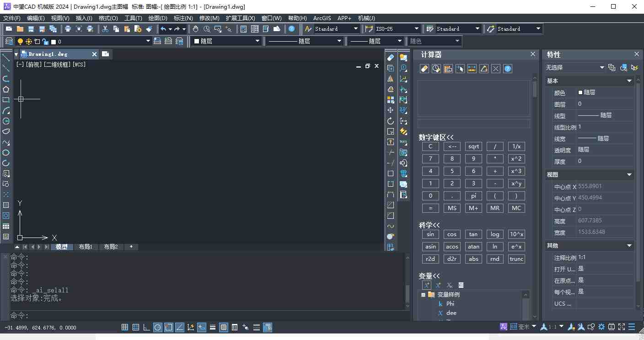Click the calculator's pencil icon in Calculator panel
Viewport: 644px width, 340px height.
[424, 68]
